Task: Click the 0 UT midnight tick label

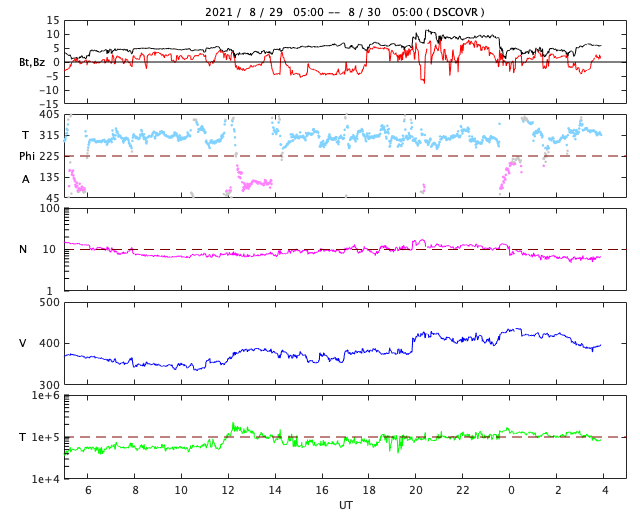Action: [x=511, y=490]
